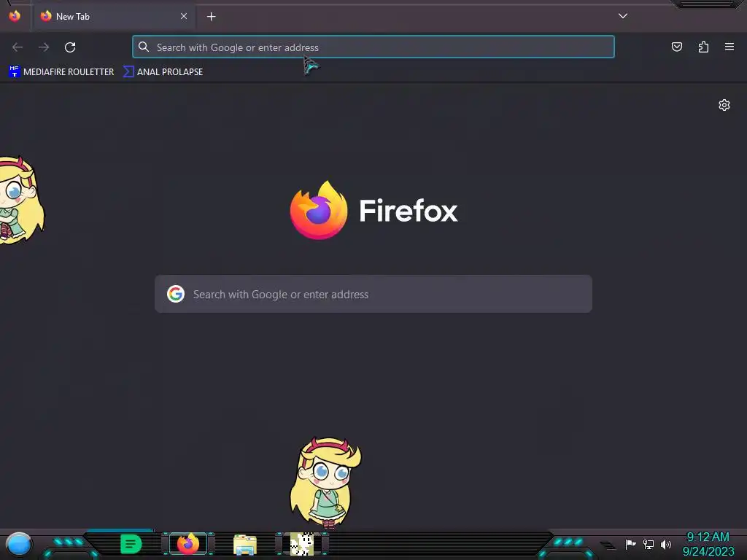Screen dimensions: 747x560
Task: Focus the top address bar field
Action: [x=373, y=47]
